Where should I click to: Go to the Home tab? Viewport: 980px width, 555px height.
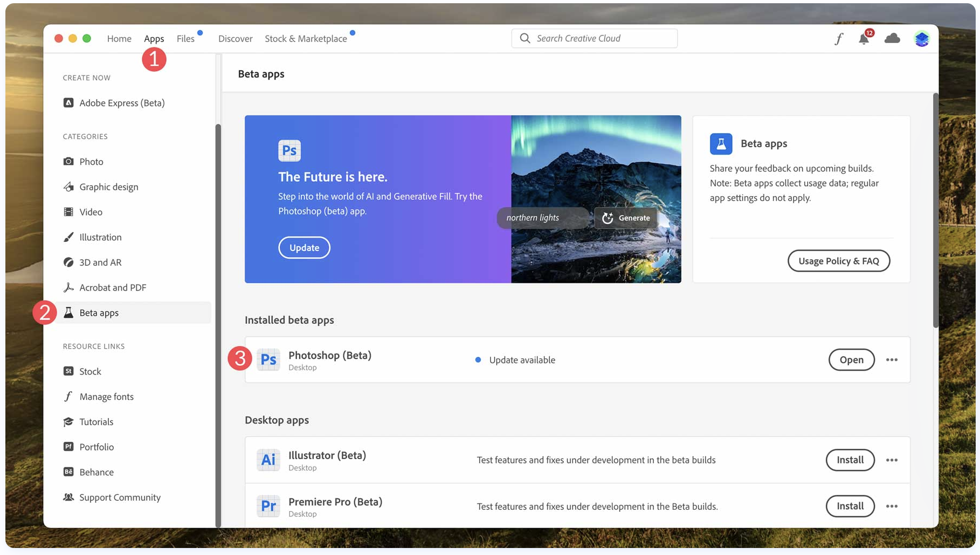click(x=119, y=38)
